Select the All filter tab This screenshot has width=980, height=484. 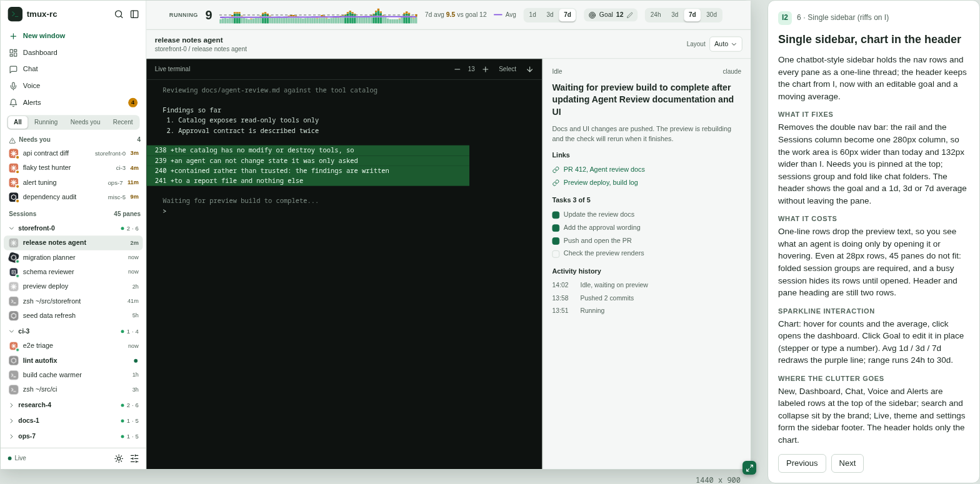coord(17,122)
